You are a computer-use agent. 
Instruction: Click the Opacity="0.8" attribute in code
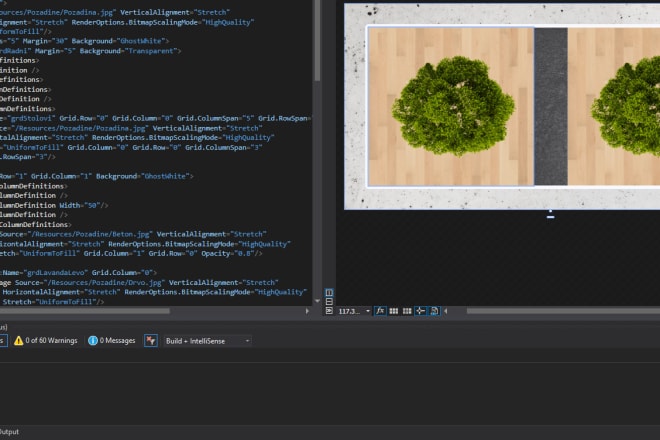(x=229, y=253)
